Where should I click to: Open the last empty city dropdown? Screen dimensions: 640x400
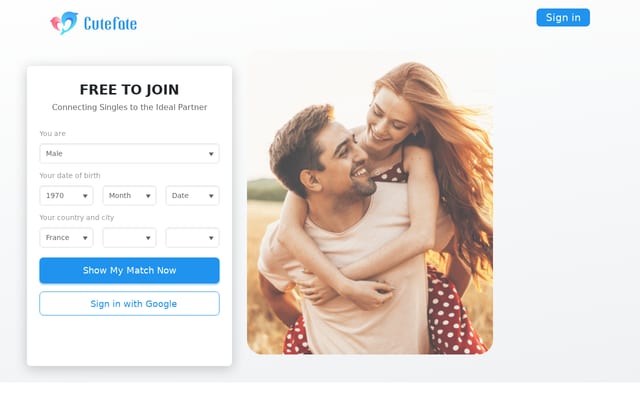[x=193, y=238]
